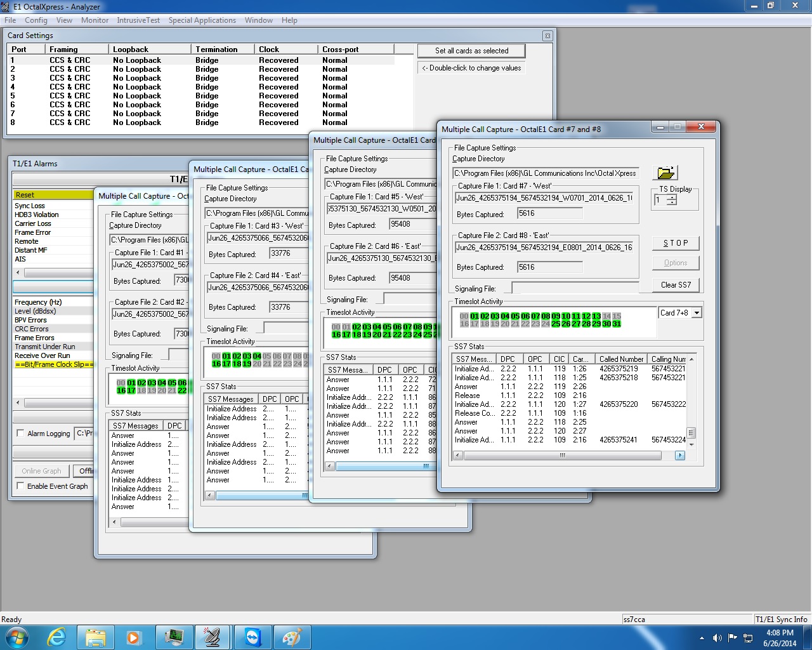Screen dimensions: 812x650
Task: Click the Card 5/6 SS7 Stats horizontal scrollbar
Action: tap(381, 466)
